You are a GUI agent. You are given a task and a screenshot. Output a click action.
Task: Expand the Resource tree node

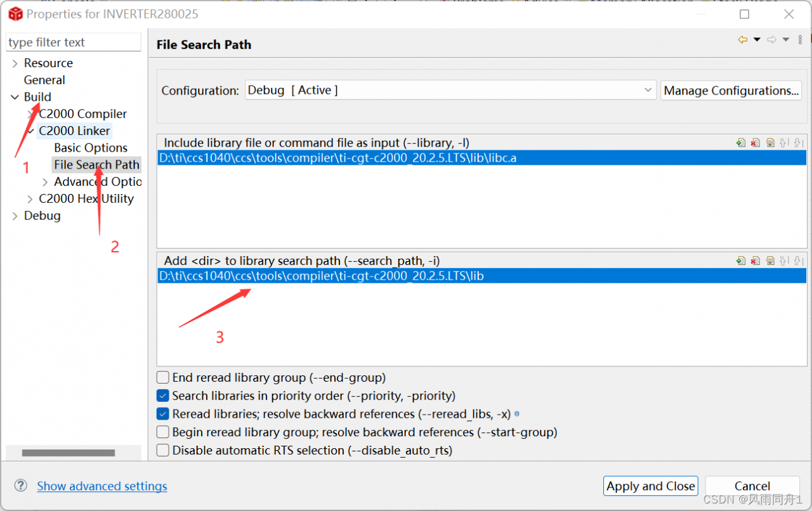(x=15, y=63)
